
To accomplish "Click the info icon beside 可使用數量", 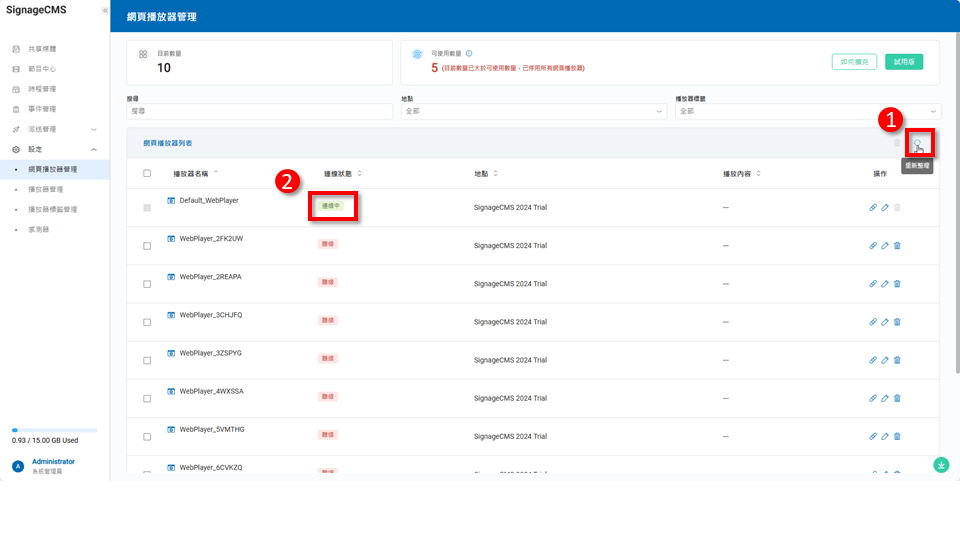I will [469, 53].
